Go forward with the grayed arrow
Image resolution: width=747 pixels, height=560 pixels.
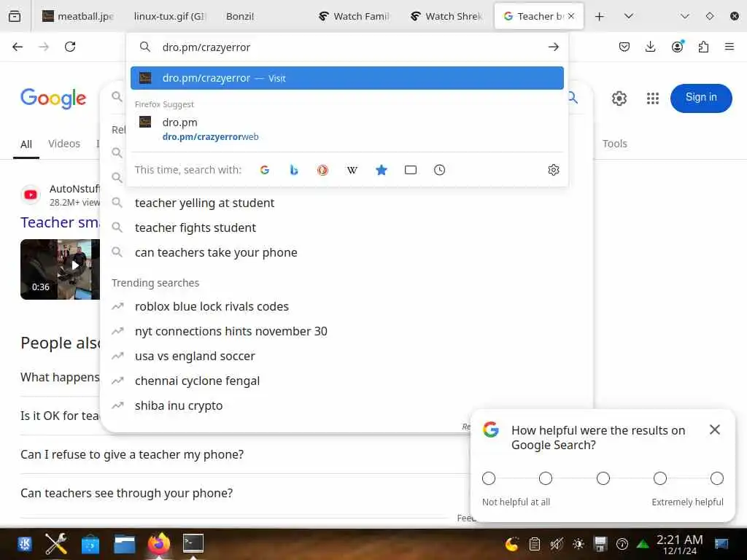(x=44, y=47)
